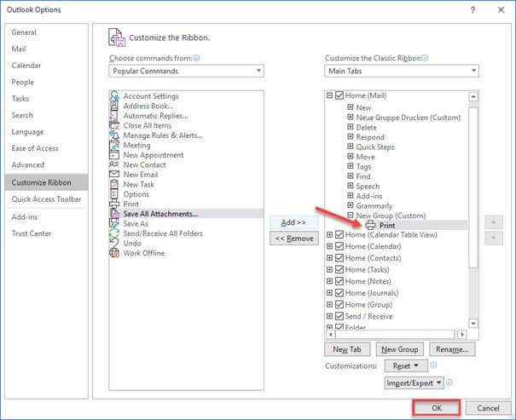Confirm changes with the OK button
The width and height of the screenshot is (516, 420).
point(437,408)
